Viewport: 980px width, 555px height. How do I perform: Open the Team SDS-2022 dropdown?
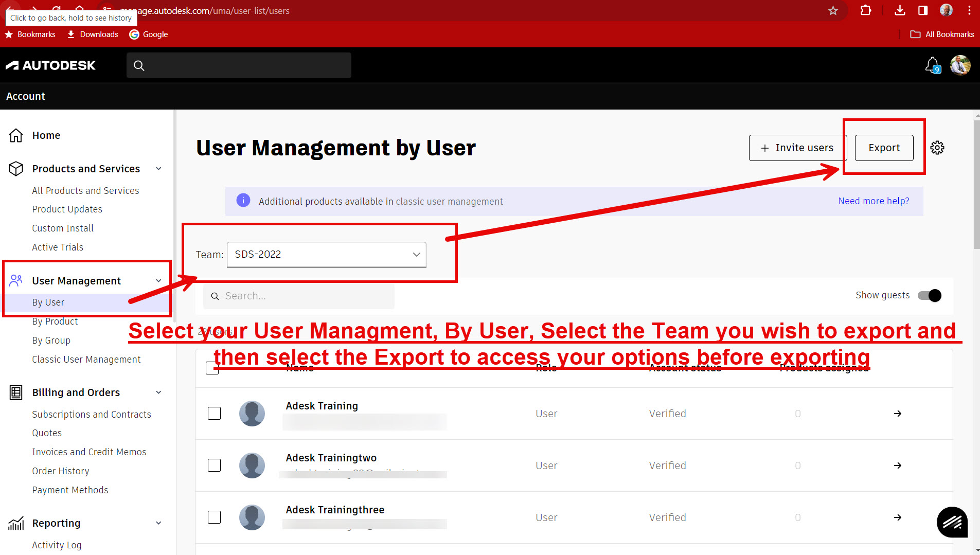327,255
